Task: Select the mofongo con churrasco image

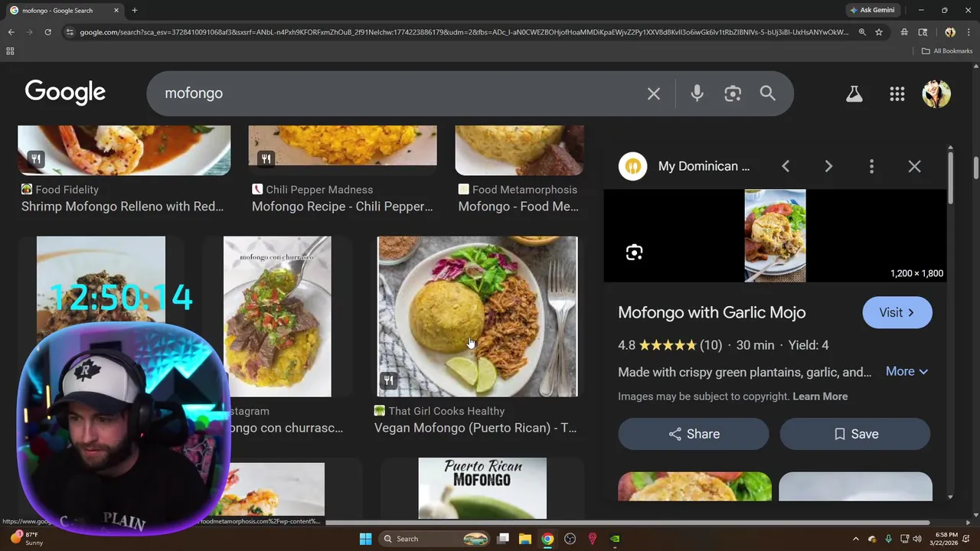Action: 277,316
